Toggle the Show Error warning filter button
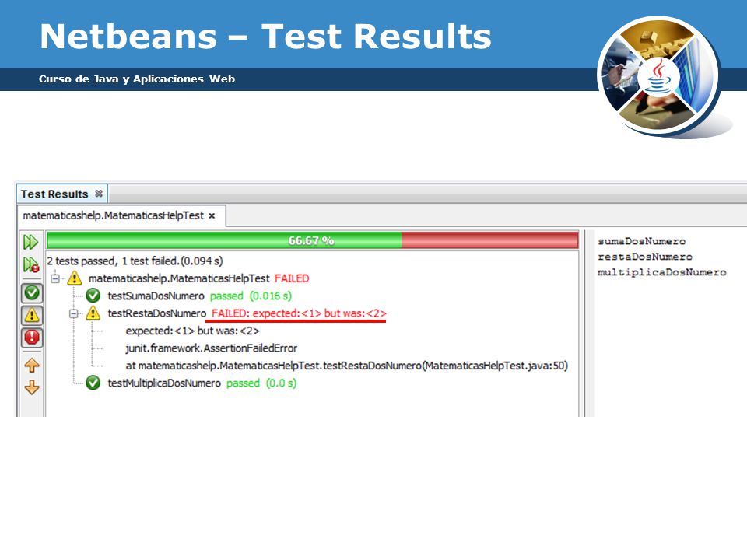This screenshot has width=747, height=560. pyautogui.click(x=32, y=315)
